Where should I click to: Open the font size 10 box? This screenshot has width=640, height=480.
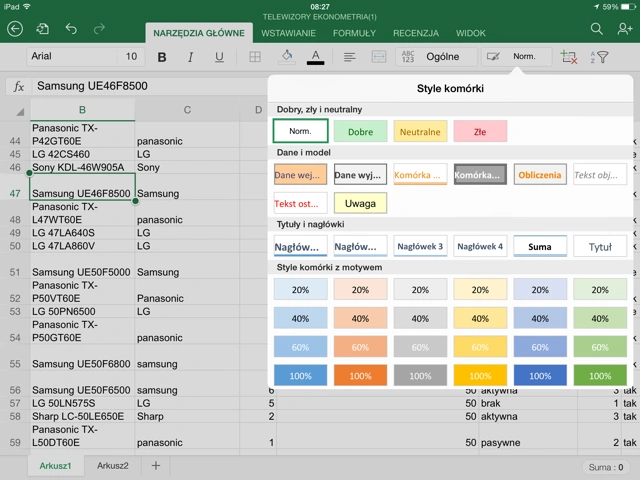pyautogui.click(x=131, y=56)
